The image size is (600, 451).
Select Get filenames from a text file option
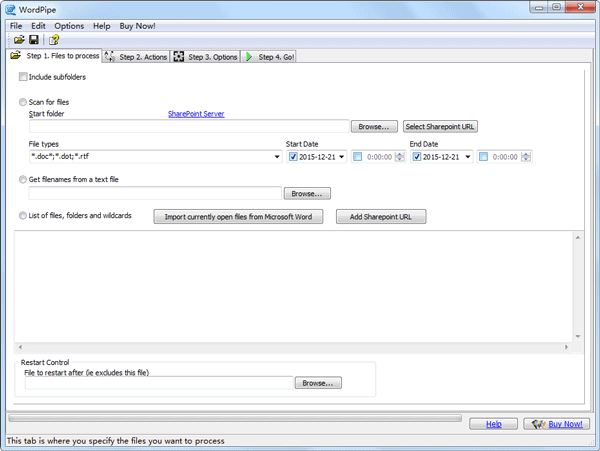[x=23, y=179]
